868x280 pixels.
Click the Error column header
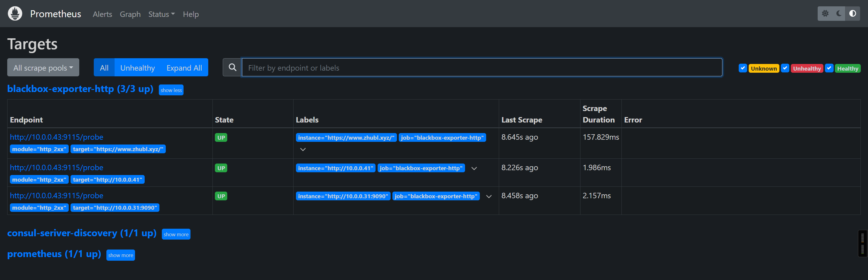tap(633, 120)
